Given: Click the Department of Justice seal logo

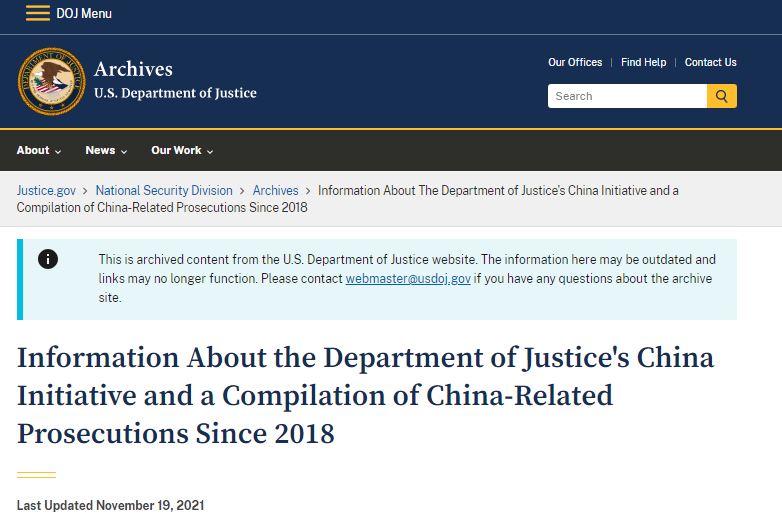Looking at the screenshot, I should [x=51, y=81].
